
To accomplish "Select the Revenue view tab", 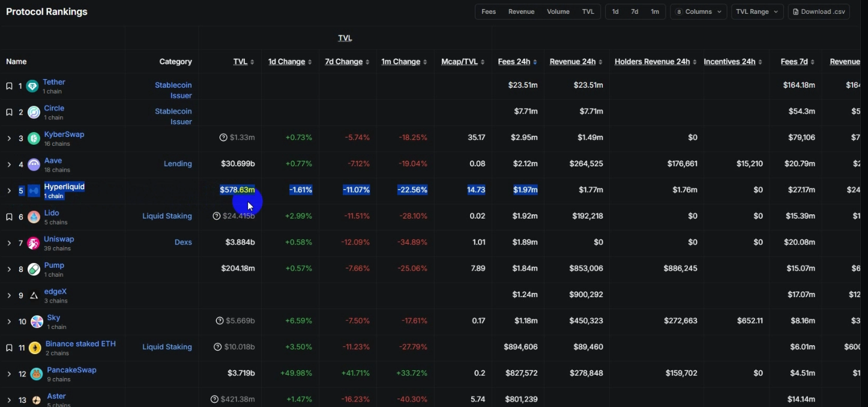I will pos(521,11).
